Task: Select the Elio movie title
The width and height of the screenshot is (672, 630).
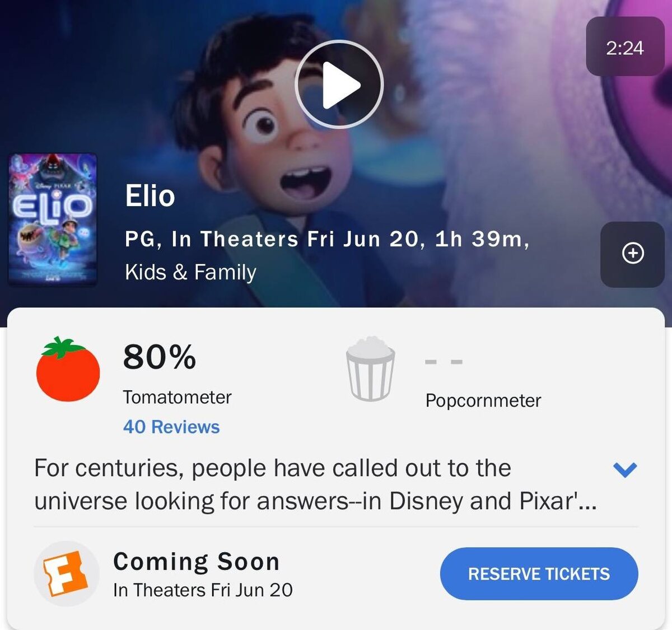Action: [150, 196]
